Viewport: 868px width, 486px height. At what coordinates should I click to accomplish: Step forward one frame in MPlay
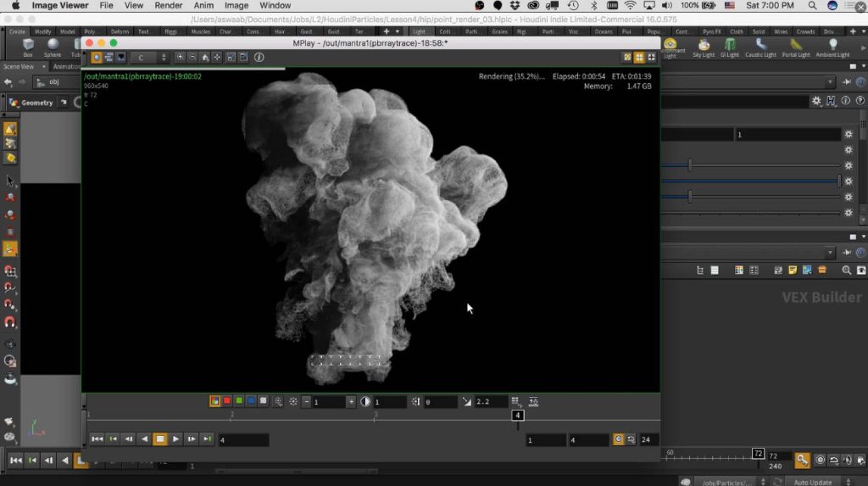(191, 439)
